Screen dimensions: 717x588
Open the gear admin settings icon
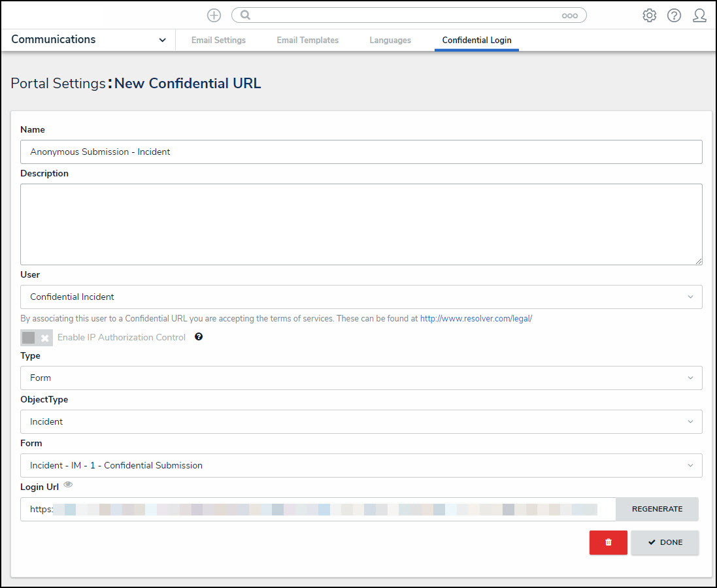tap(649, 16)
